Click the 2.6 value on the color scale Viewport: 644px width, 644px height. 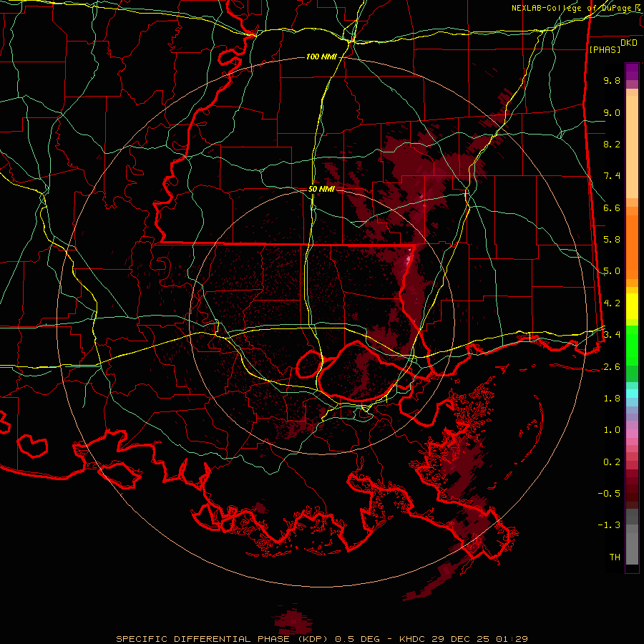point(612,366)
